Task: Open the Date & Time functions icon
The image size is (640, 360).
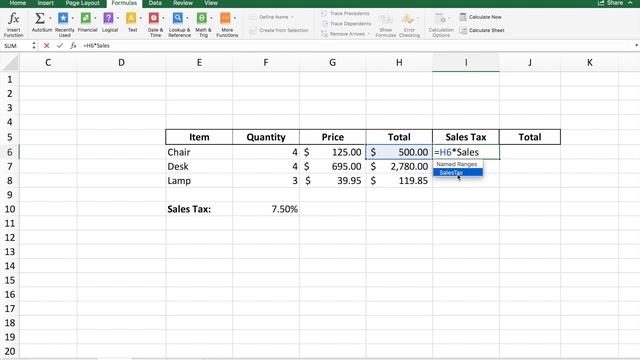Action: pos(154,18)
